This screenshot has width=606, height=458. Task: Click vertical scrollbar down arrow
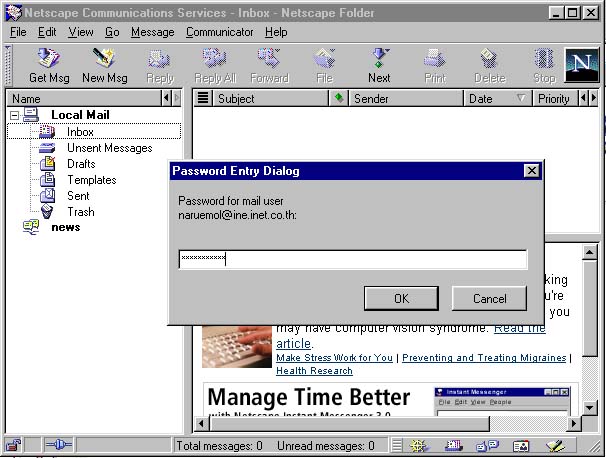pyautogui.click(x=589, y=407)
